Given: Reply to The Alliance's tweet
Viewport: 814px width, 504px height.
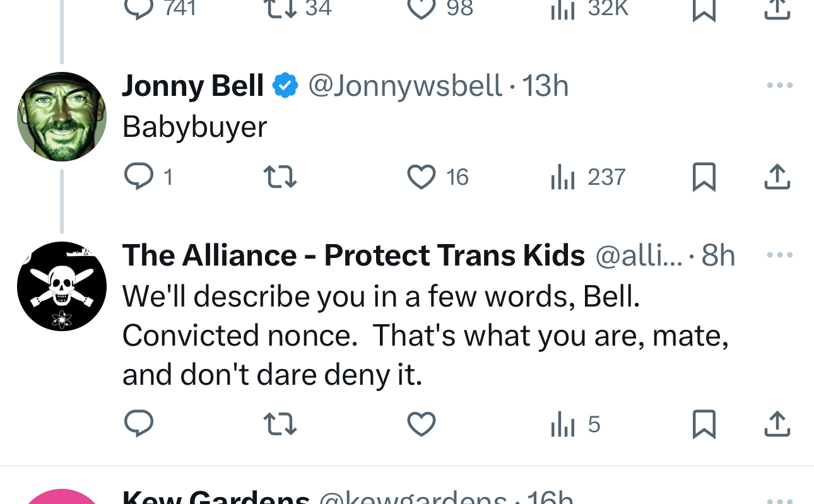Looking at the screenshot, I should 139,425.
